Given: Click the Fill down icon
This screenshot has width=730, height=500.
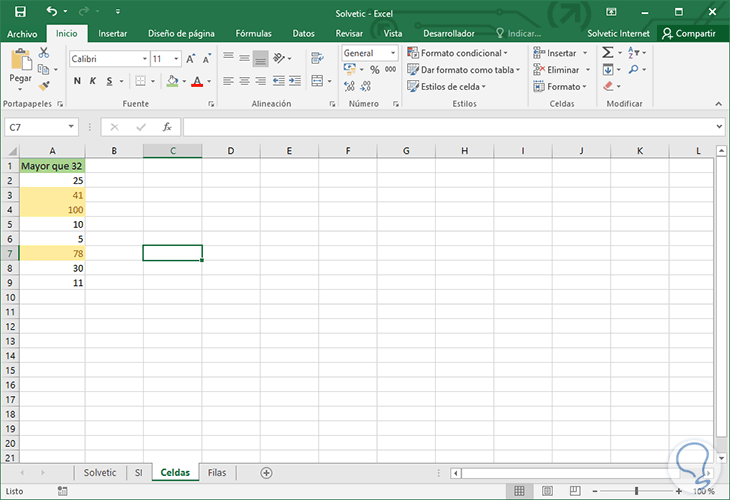Looking at the screenshot, I should 608,70.
